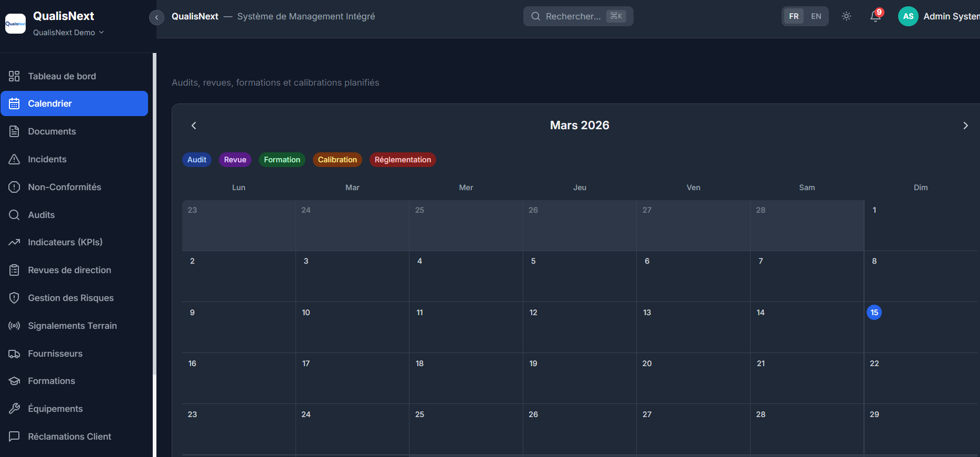The width and height of the screenshot is (980, 457).
Task: Select March 19 in the calendar
Action: pos(579,378)
